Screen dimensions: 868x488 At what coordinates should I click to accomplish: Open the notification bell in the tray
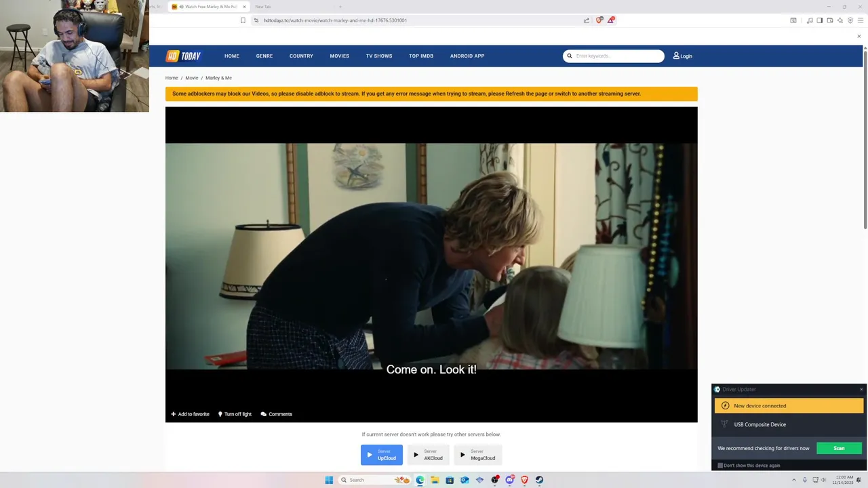[859, 480]
